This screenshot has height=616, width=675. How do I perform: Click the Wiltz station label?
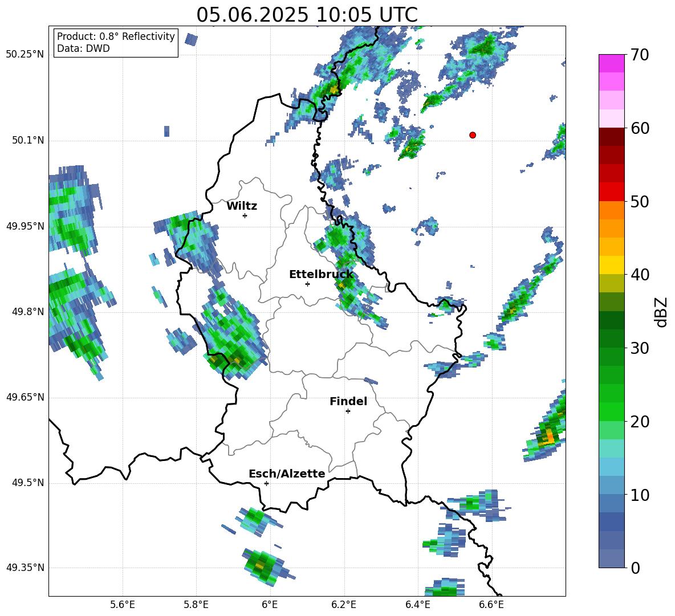(x=242, y=206)
